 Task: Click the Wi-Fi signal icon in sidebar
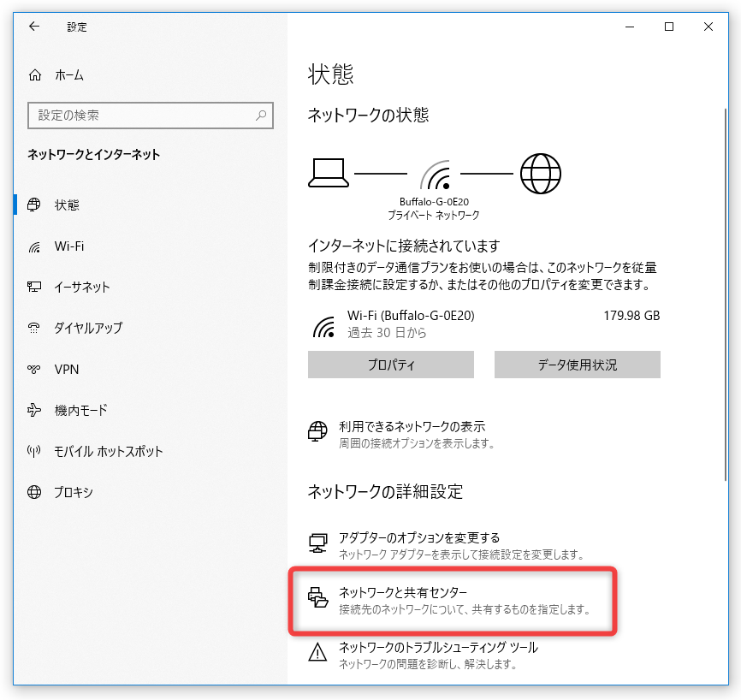(34, 246)
